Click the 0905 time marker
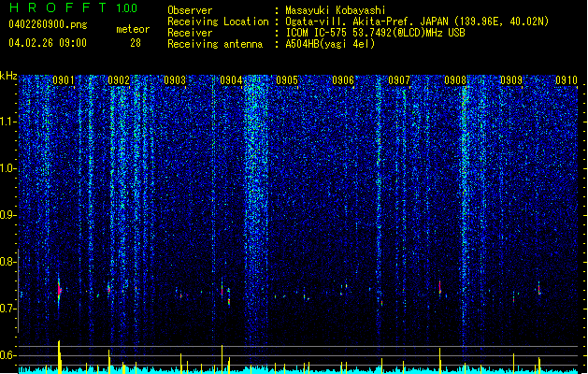 pos(287,80)
